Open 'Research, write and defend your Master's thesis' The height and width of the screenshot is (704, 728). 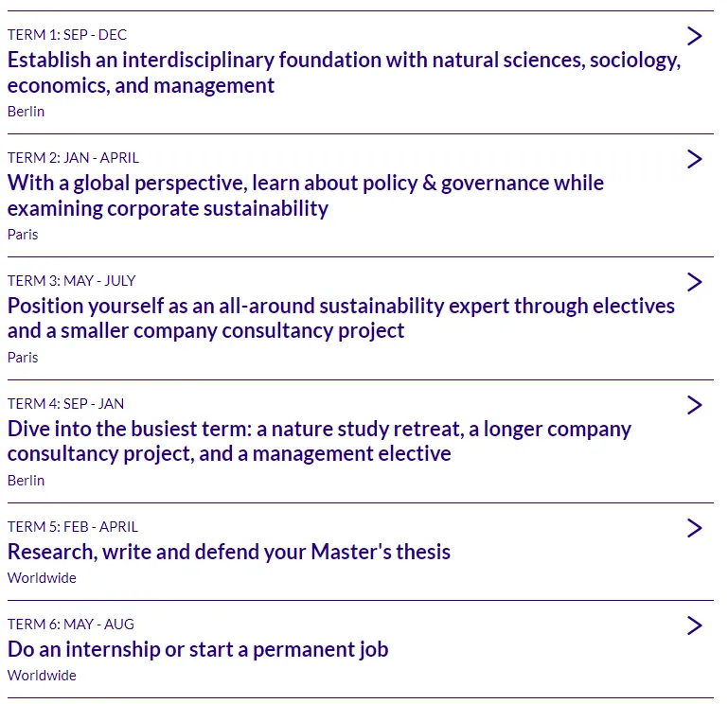tap(229, 552)
